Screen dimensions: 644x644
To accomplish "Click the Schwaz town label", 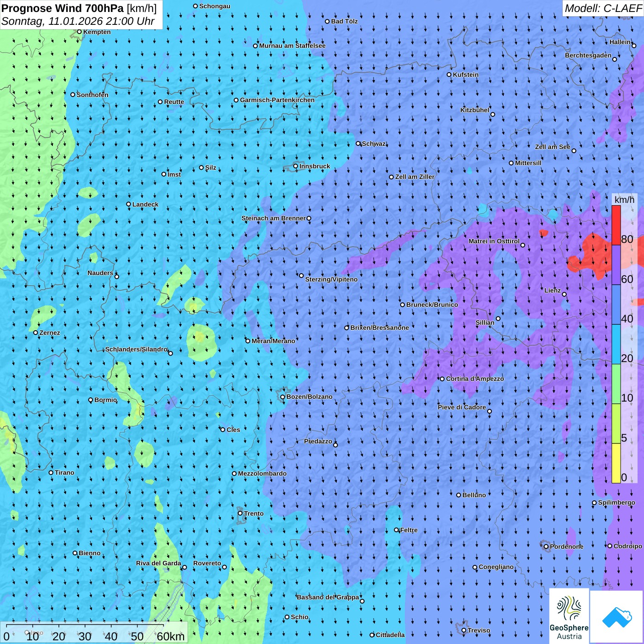I will tap(374, 144).
